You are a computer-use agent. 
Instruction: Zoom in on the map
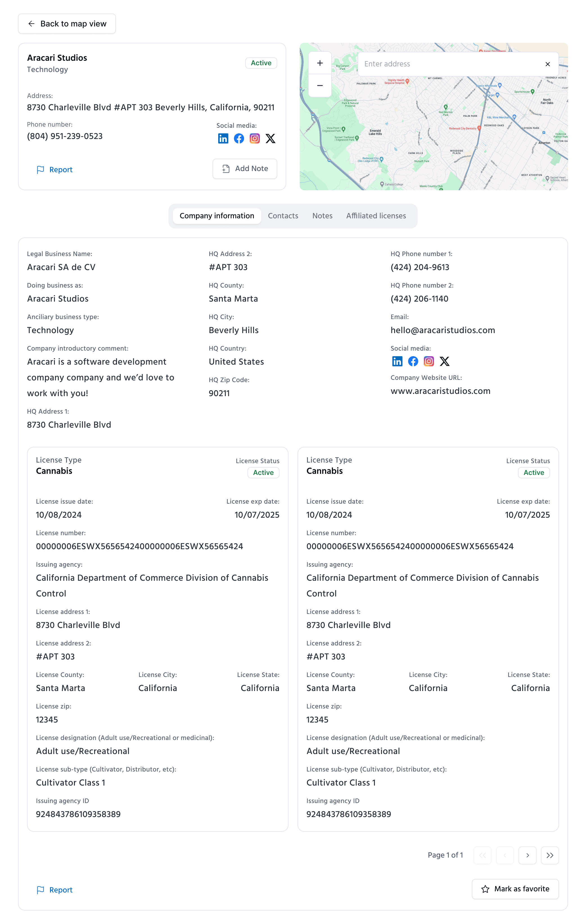pos(320,63)
